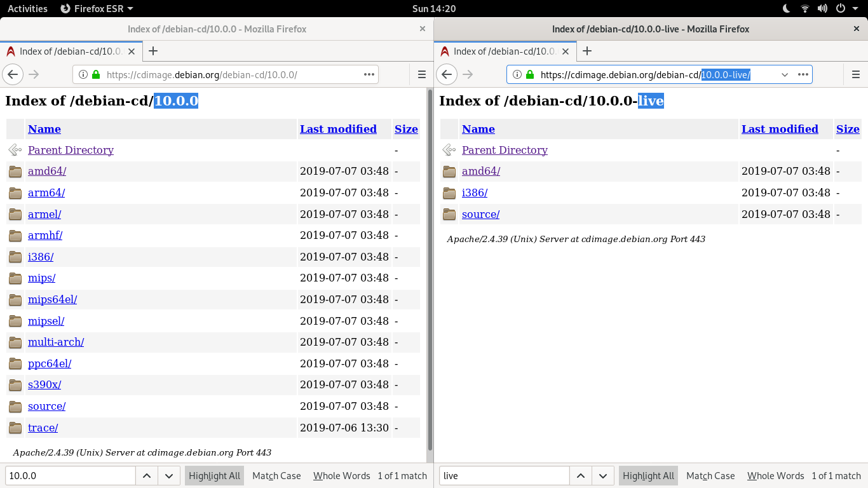Sort right listing by Last modified

click(780, 129)
